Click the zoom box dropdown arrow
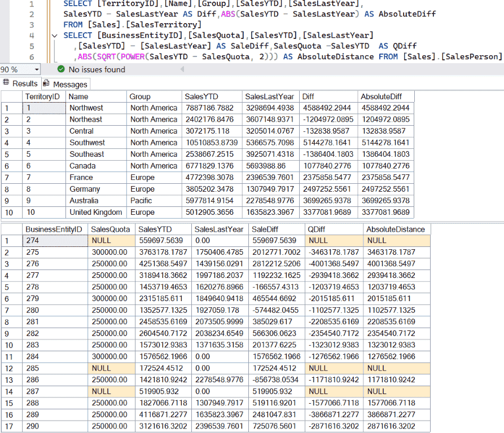Image resolution: width=504 pixels, height=433 pixels. (35, 69)
